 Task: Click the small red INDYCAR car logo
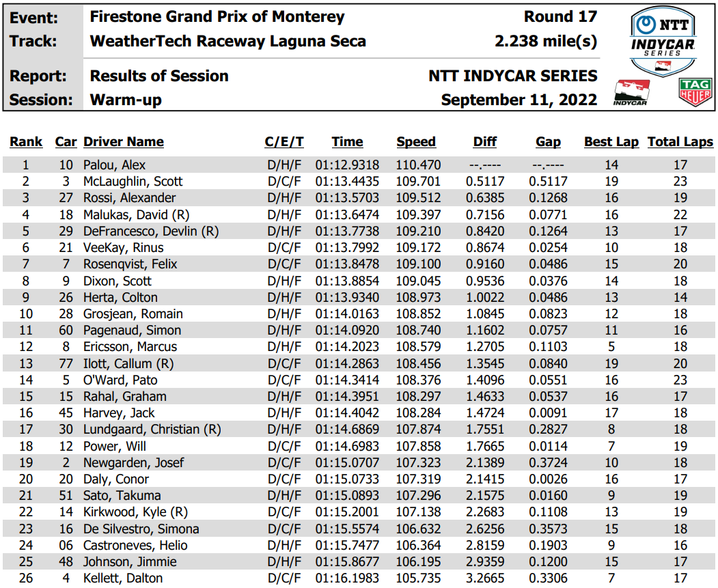(x=631, y=92)
